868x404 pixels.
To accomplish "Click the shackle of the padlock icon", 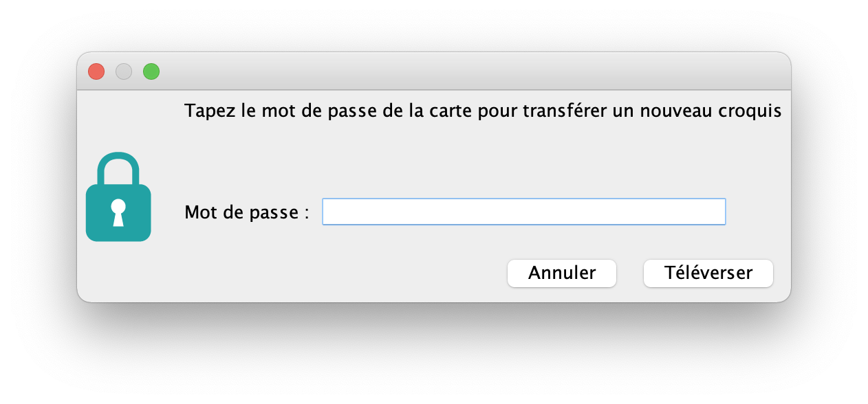I will (118, 168).
